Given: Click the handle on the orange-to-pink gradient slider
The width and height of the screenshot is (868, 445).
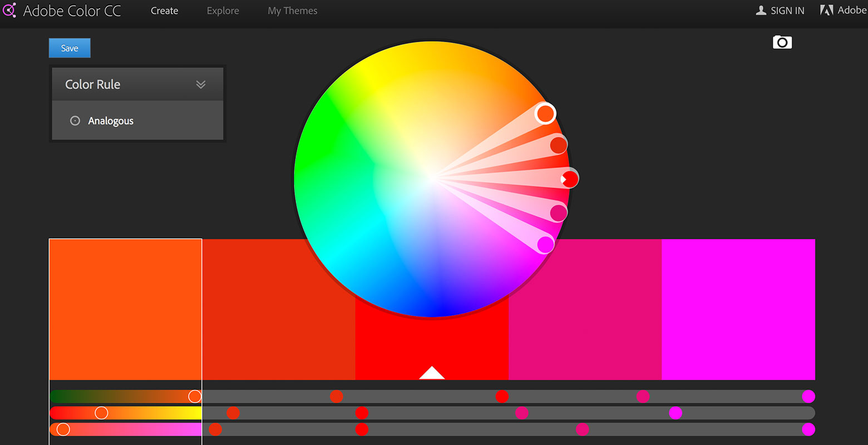Looking at the screenshot, I should pyautogui.click(x=63, y=429).
